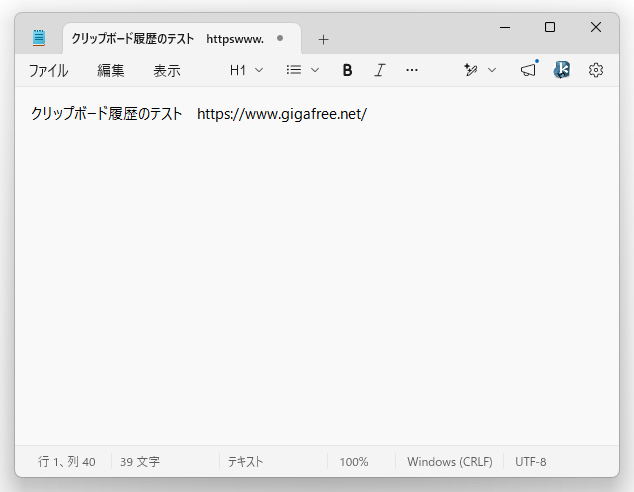Viewport: 634px width, 492px height.
Task: Maximize the Notepad window
Action: tap(549, 27)
